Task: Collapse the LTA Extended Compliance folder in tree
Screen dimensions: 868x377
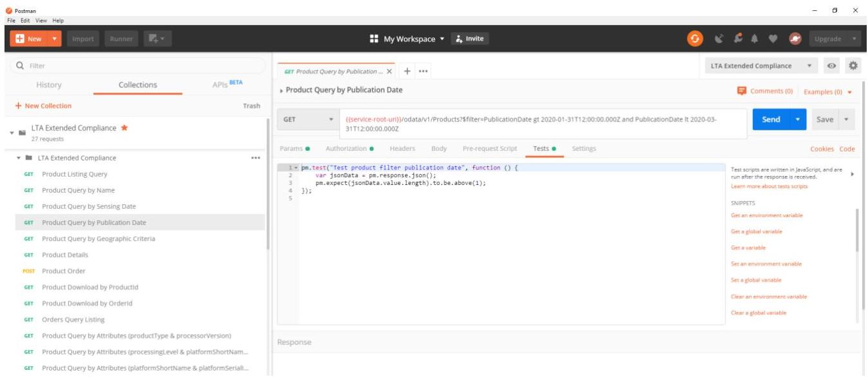Action: tap(19, 158)
